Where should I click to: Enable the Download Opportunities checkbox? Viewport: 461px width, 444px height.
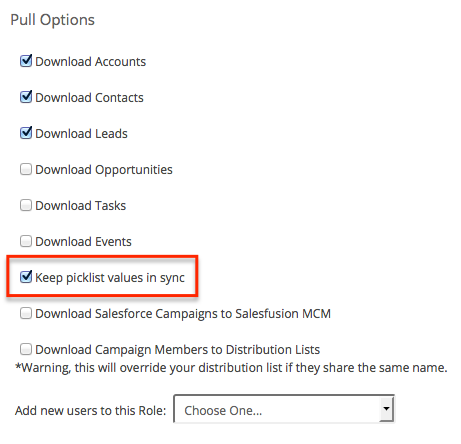[26, 169]
